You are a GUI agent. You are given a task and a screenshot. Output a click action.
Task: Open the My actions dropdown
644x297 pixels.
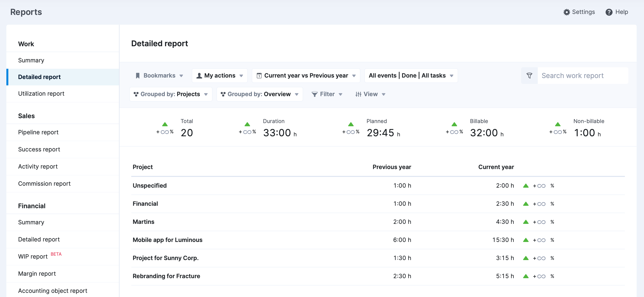(x=219, y=75)
